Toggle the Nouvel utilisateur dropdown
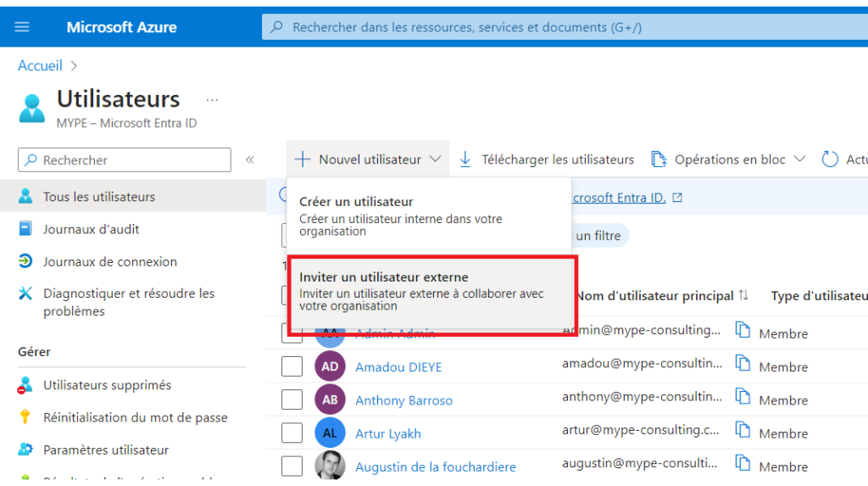The width and height of the screenshot is (868, 486). coord(368,159)
